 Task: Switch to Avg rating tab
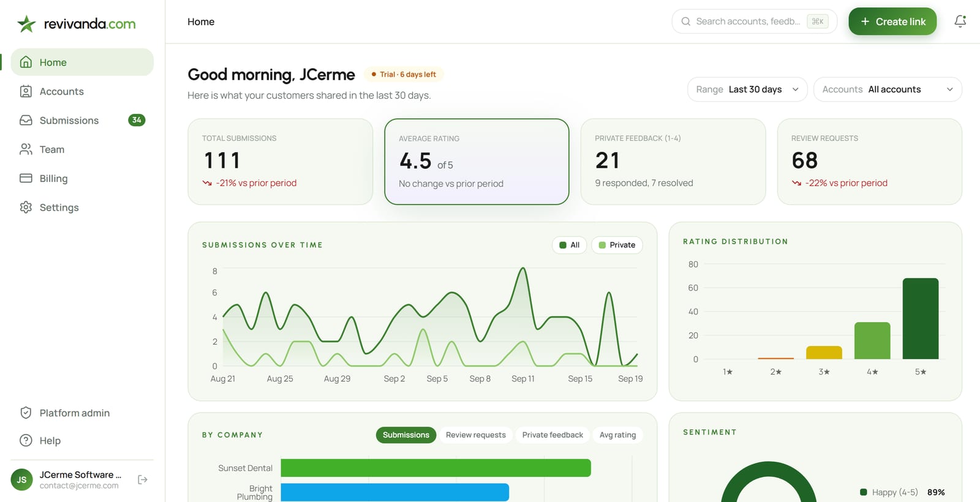coord(617,435)
